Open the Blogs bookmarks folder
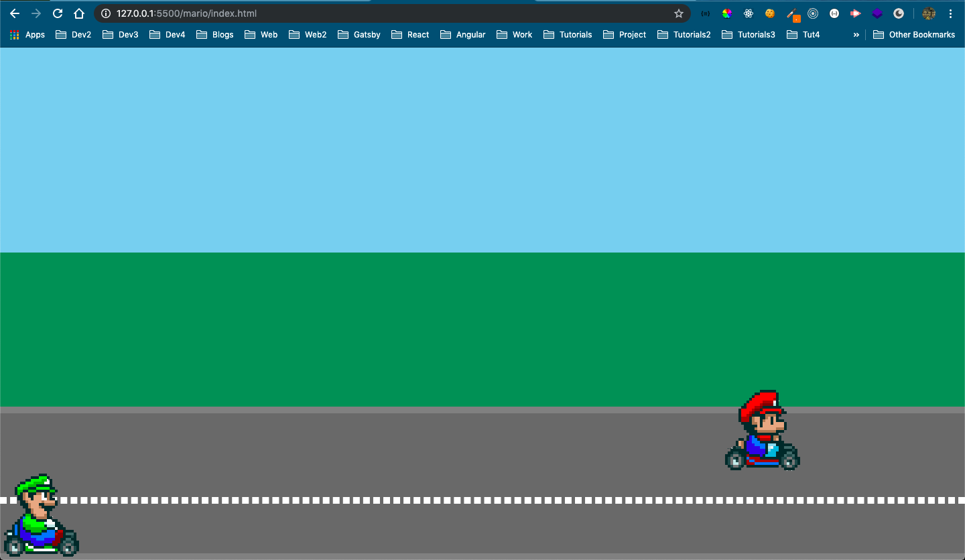The image size is (965, 560). pyautogui.click(x=215, y=35)
